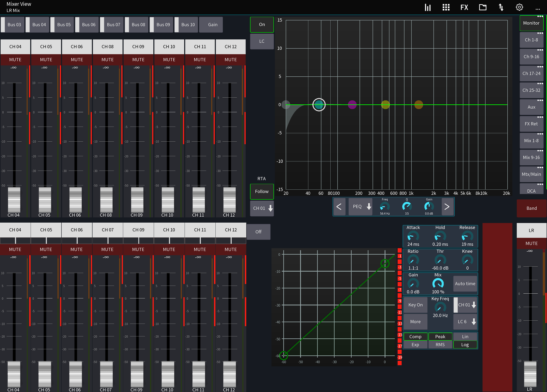Select RMS detection mode
The height and width of the screenshot is (392, 547).
[440, 344]
